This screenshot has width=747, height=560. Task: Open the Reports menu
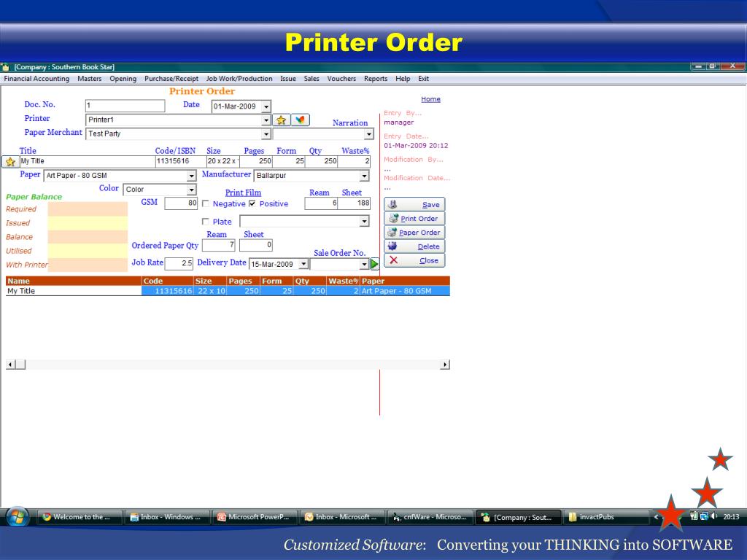(x=376, y=79)
